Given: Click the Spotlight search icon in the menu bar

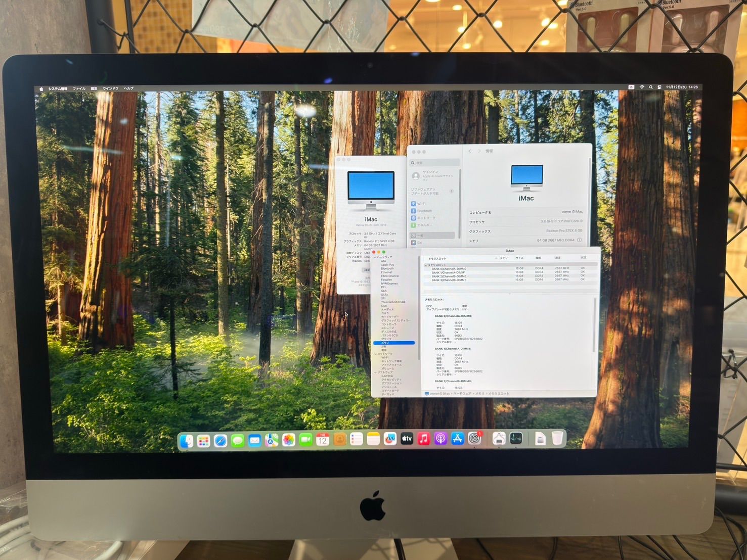Looking at the screenshot, I should [651, 87].
